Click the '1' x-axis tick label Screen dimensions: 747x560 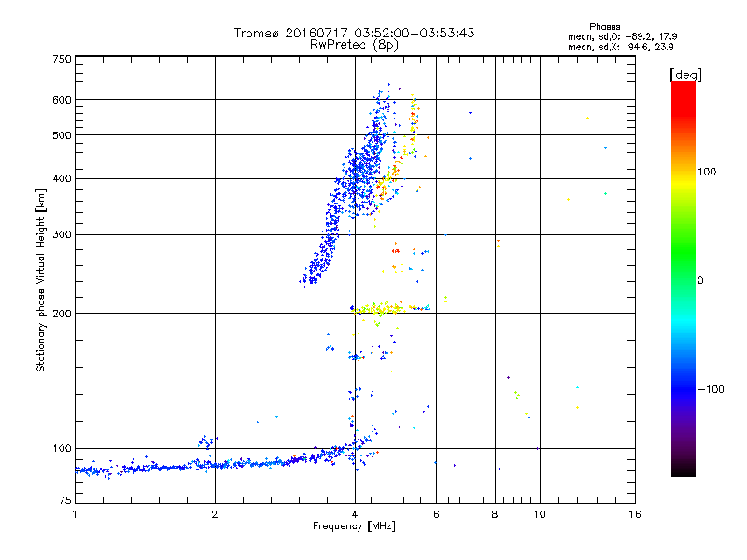75,514
